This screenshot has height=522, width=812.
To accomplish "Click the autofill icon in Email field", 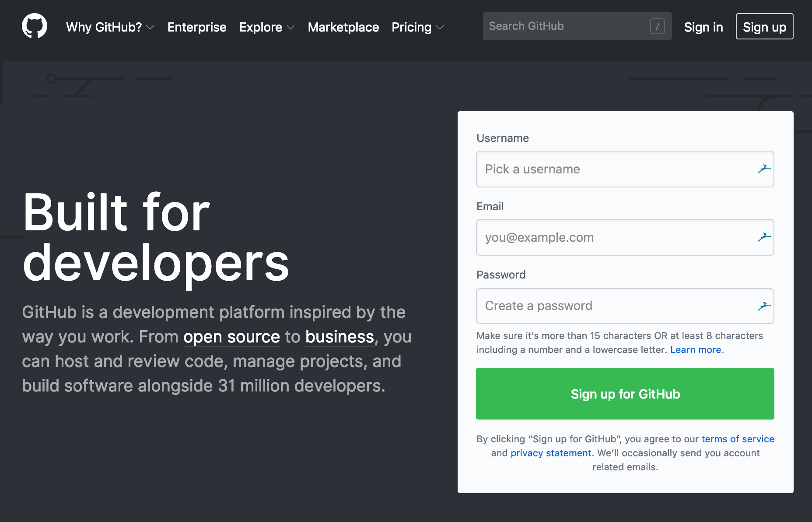I will (764, 237).
